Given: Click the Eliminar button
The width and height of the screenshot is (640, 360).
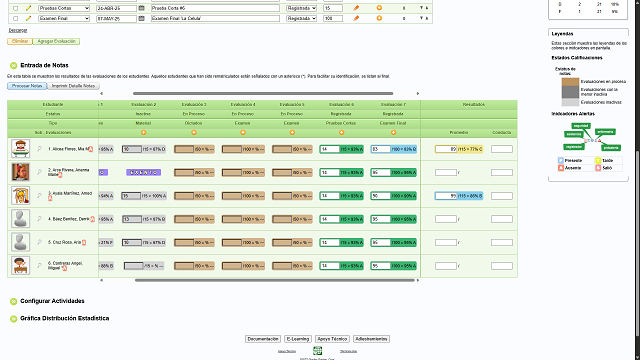Looking at the screenshot, I should (x=20, y=41).
